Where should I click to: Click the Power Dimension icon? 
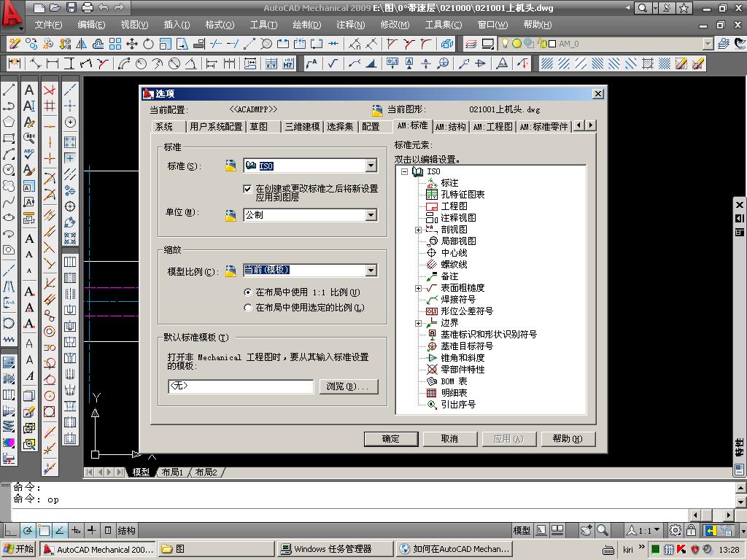click(15, 63)
